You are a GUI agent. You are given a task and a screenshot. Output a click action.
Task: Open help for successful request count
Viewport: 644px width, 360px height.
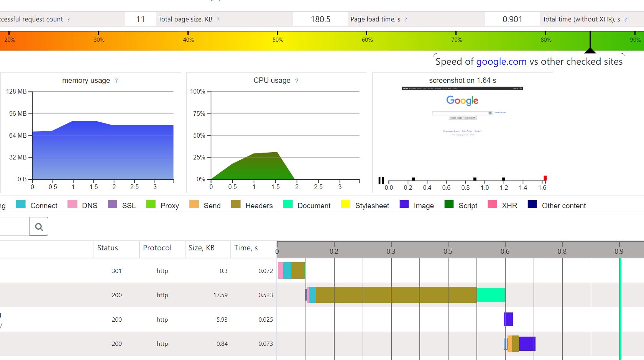[69, 20]
